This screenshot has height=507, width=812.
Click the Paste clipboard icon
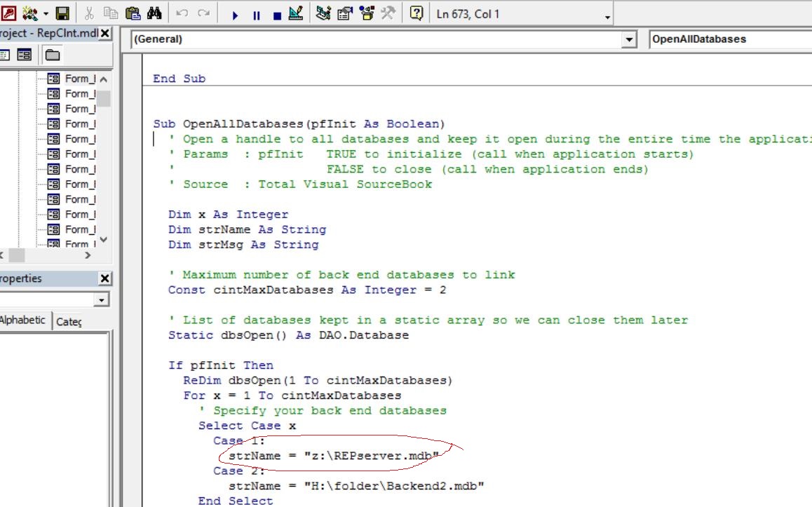point(133,13)
